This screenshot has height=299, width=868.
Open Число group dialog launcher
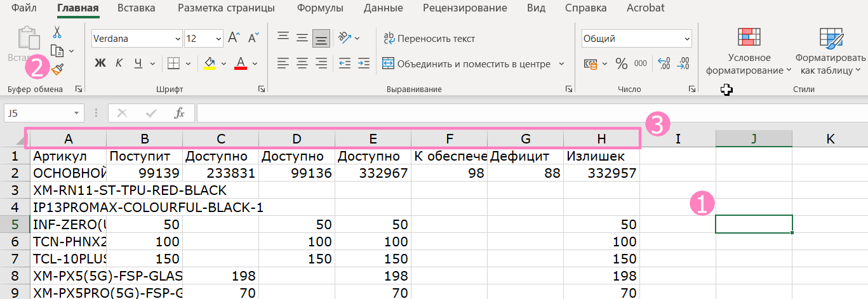[691, 90]
